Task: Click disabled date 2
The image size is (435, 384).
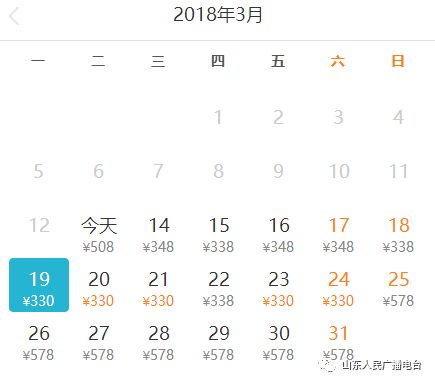Action: point(278,117)
